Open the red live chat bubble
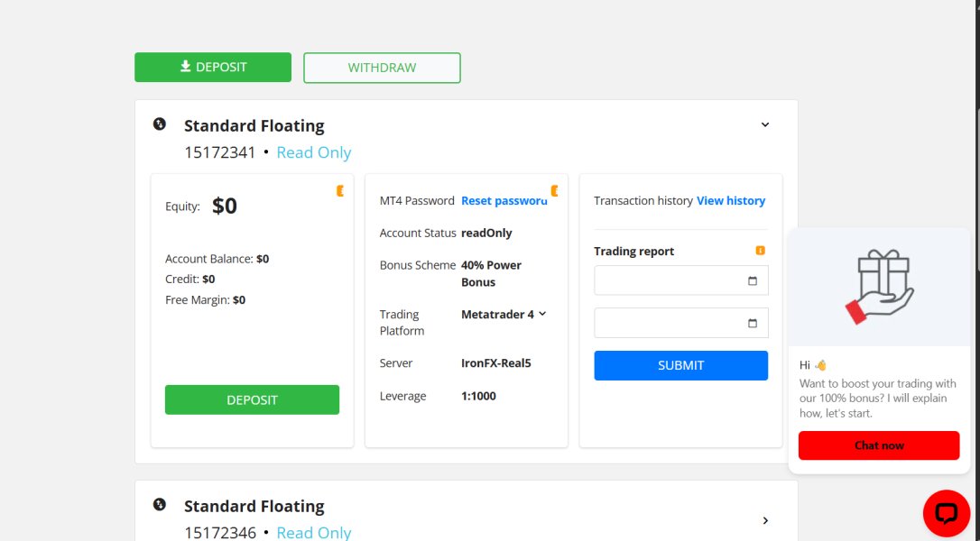 coord(946,513)
